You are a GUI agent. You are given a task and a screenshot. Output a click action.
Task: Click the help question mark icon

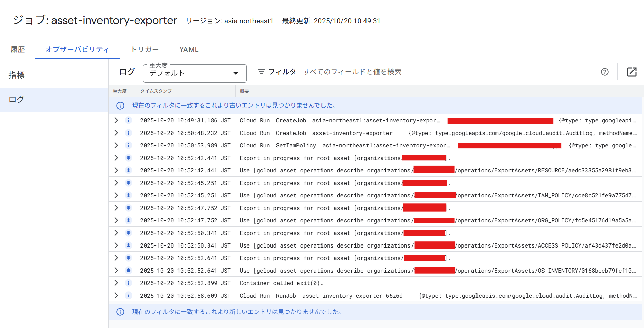coord(605,72)
